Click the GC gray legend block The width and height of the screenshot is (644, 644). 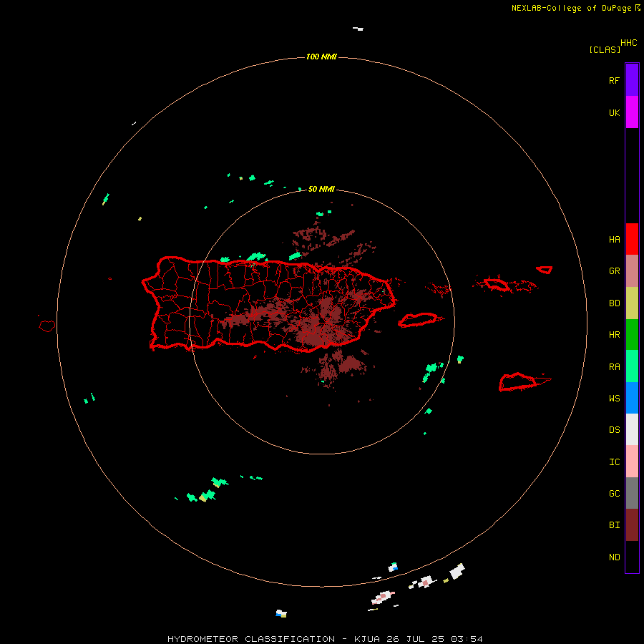click(x=632, y=493)
